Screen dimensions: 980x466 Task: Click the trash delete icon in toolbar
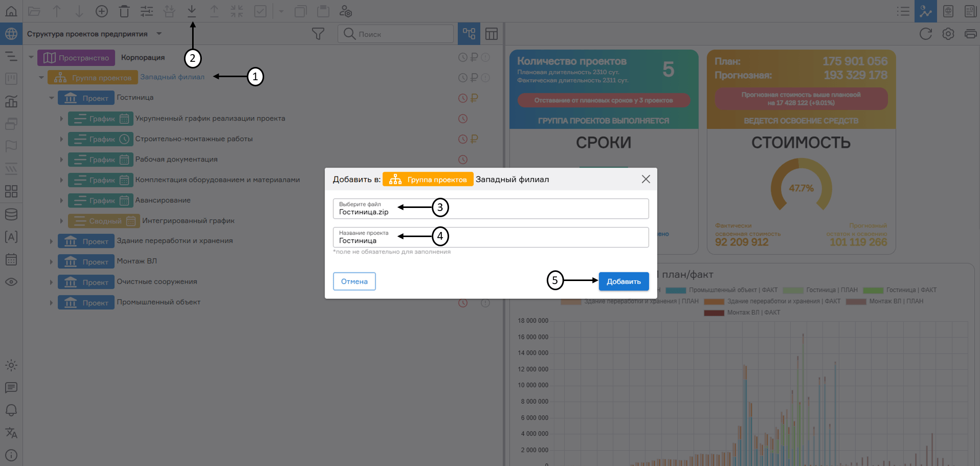tap(124, 11)
